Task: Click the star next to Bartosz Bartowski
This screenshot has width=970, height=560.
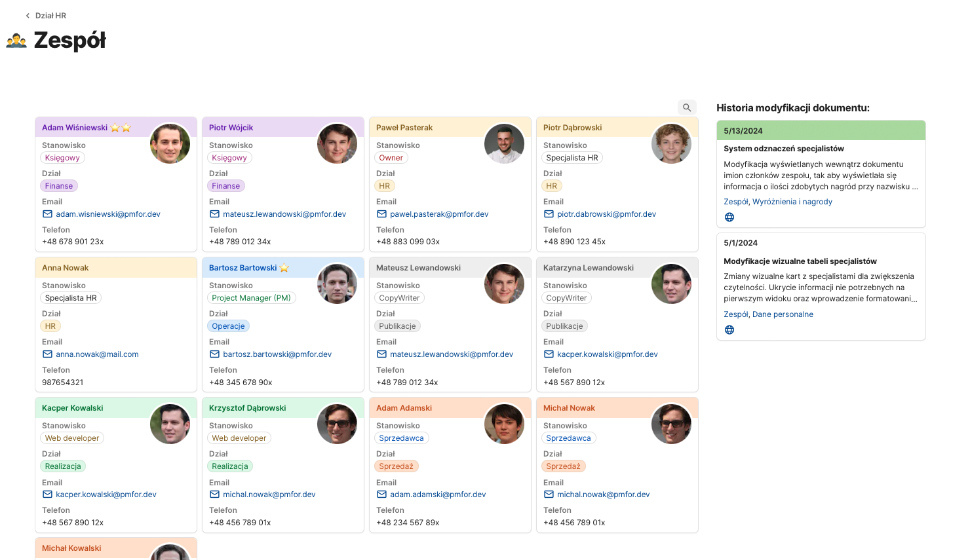Action: [284, 268]
